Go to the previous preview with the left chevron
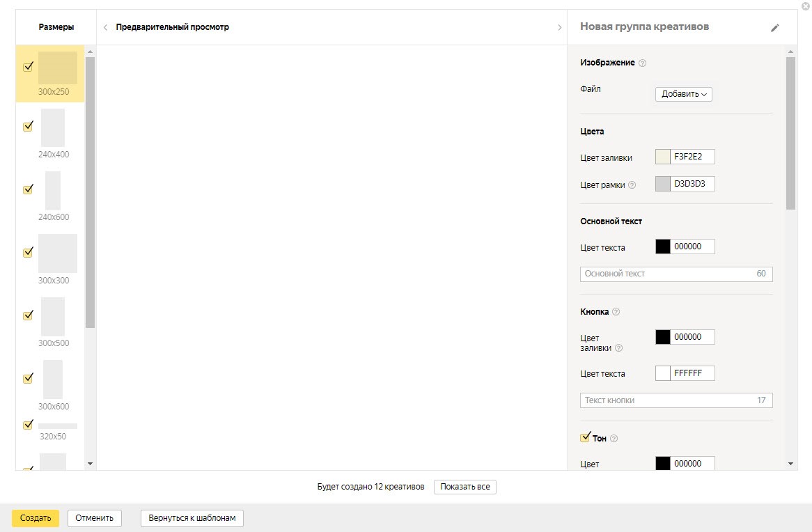 105,28
